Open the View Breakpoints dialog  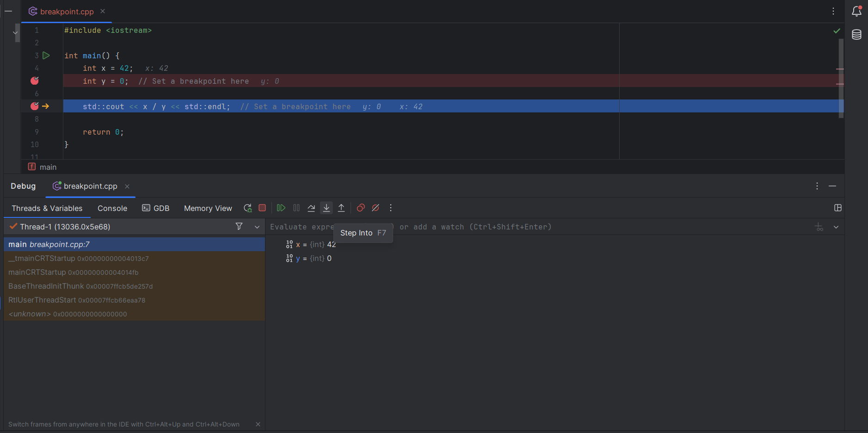[361, 208]
